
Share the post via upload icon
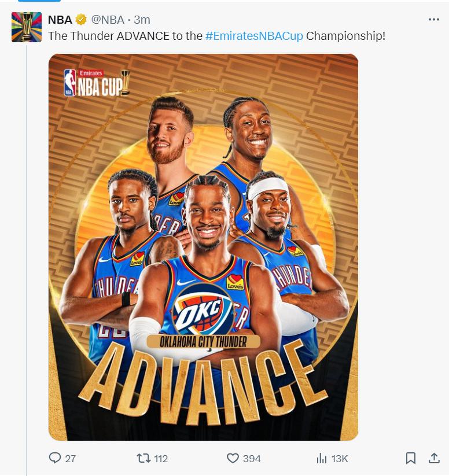click(x=434, y=458)
